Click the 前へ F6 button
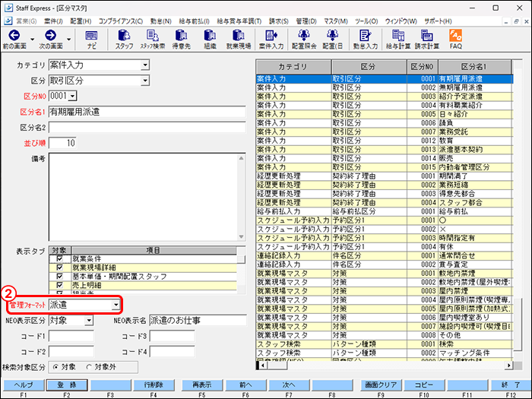The image size is (532, 399). tap(245, 385)
